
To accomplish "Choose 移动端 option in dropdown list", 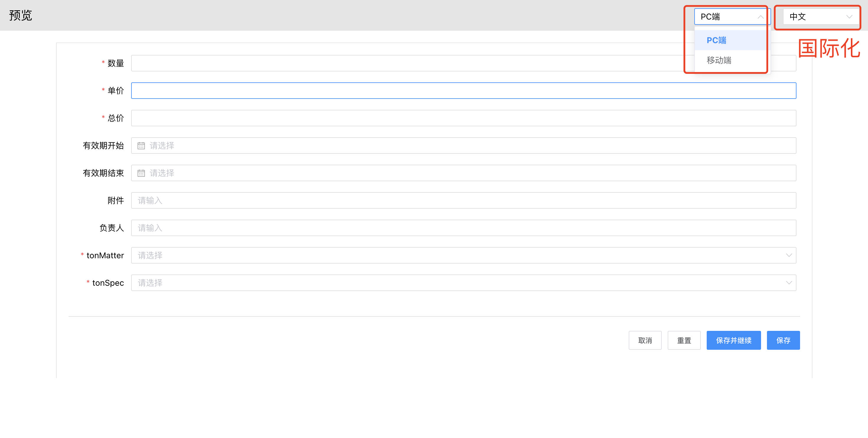I will click(719, 61).
